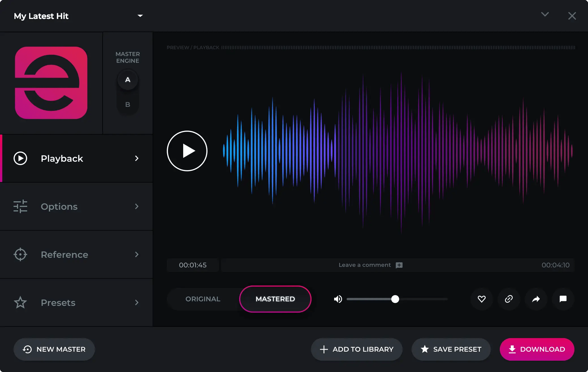Mute audio via the speaker icon

coord(338,299)
